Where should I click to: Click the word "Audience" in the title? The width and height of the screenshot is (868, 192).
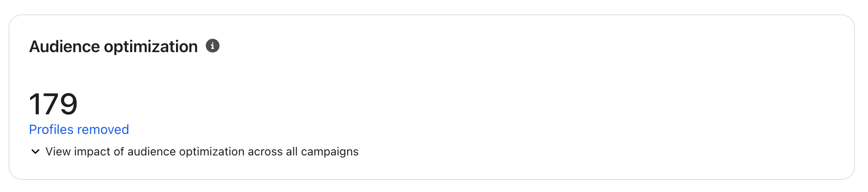65,47
